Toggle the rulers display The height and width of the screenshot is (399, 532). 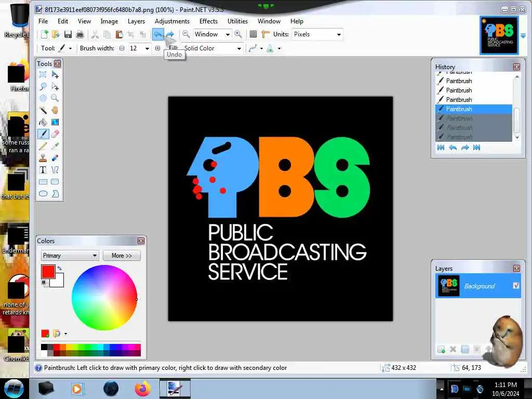coord(265,34)
